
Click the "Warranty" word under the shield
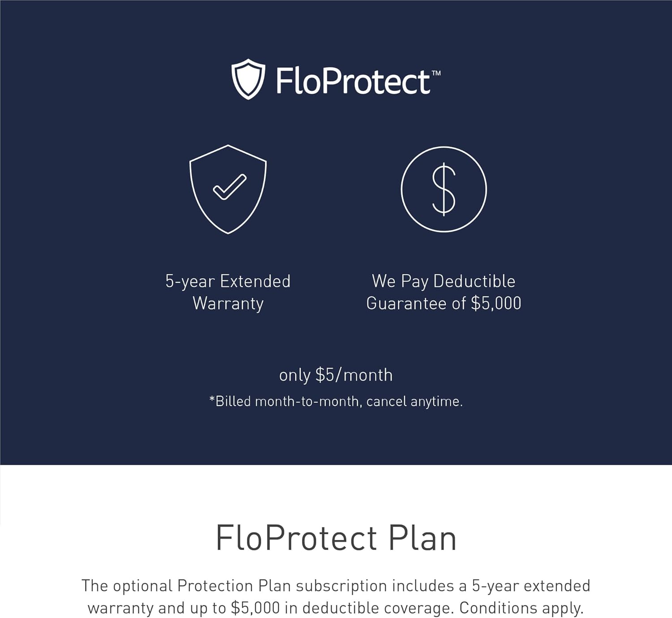(x=228, y=303)
